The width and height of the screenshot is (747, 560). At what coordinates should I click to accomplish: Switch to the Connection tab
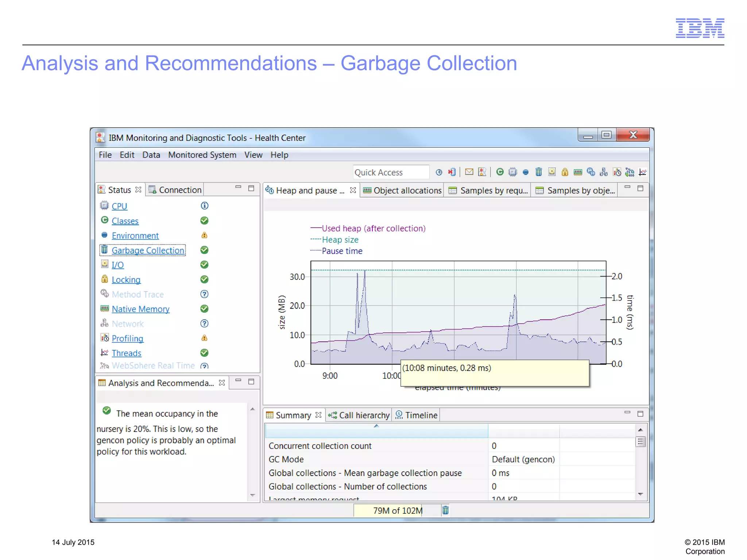[175, 190]
